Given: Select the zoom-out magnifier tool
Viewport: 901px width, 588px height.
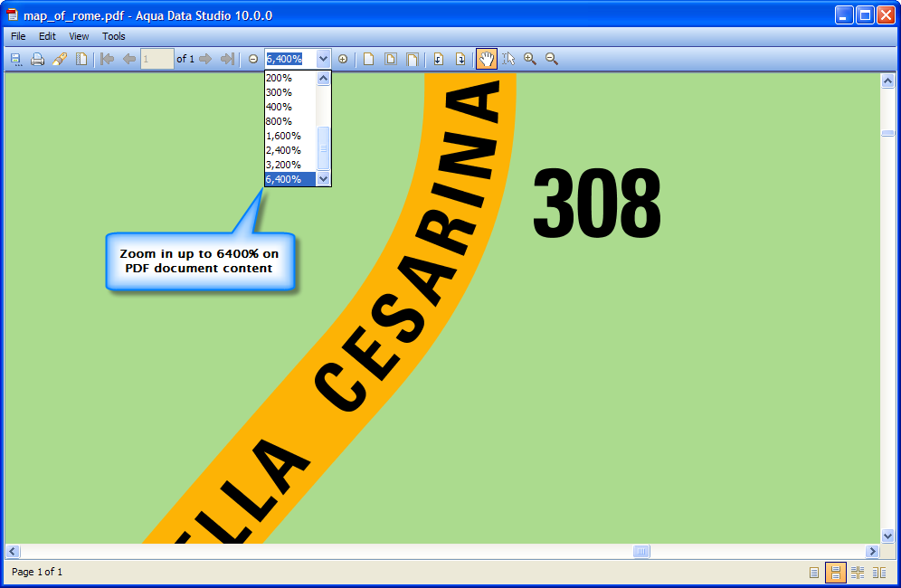Looking at the screenshot, I should 552,59.
